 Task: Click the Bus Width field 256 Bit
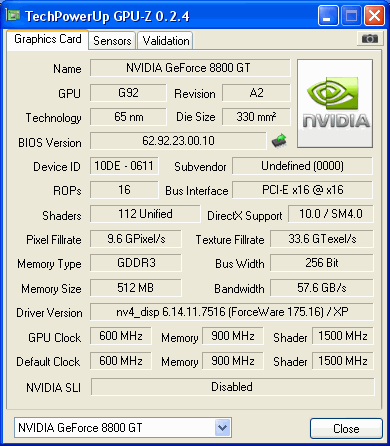[x=322, y=263]
